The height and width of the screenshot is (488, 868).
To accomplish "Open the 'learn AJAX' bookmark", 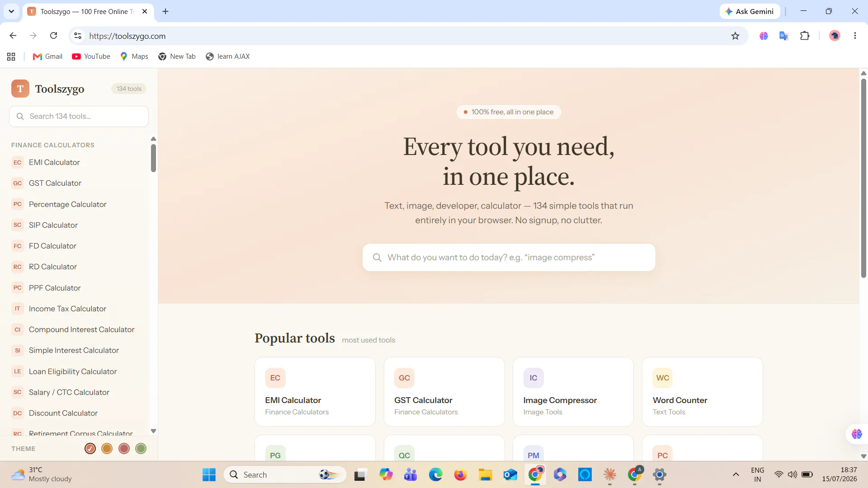I will pos(227,56).
